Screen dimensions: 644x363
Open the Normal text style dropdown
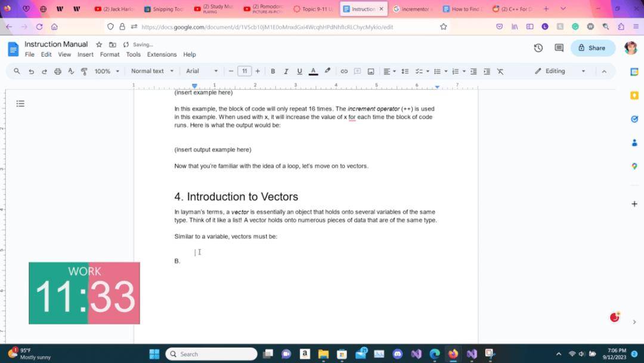pos(152,71)
